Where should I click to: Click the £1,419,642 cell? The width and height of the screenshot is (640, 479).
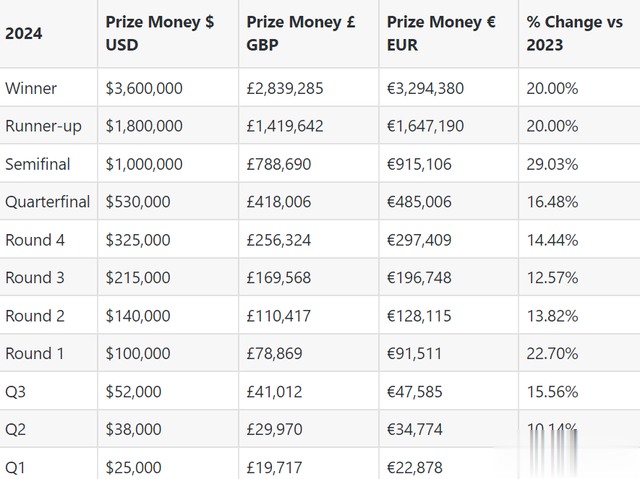(x=285, y=126)
